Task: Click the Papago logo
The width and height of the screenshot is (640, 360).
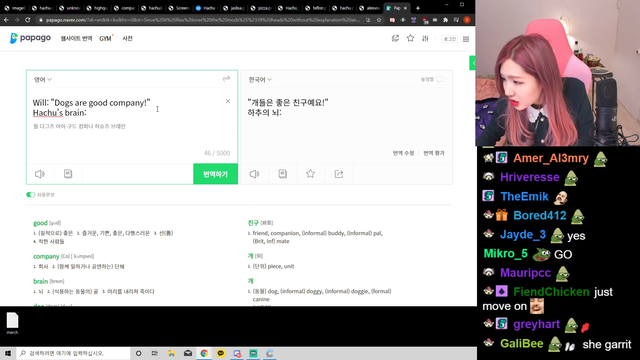Action: click(x=30, y=38)
